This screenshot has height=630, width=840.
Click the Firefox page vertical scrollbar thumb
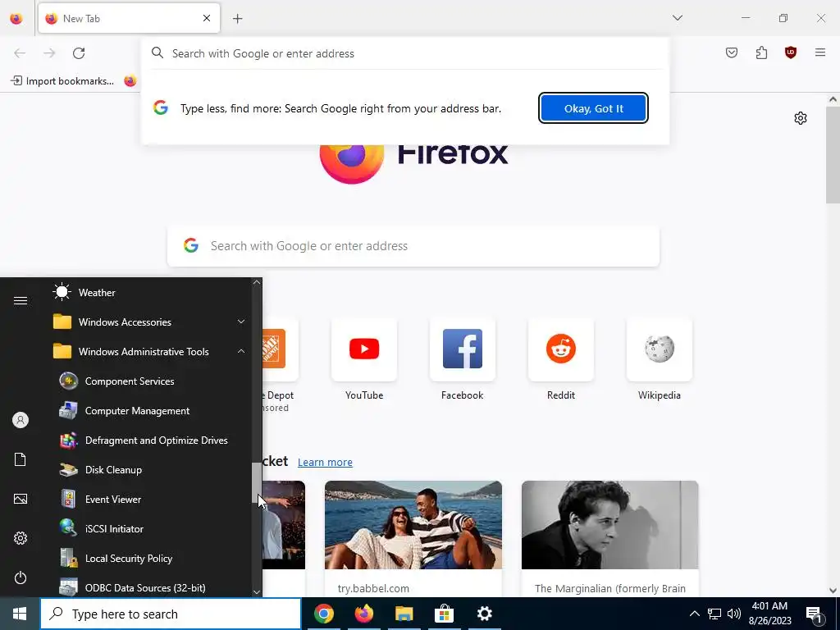[x=832, y=155]
